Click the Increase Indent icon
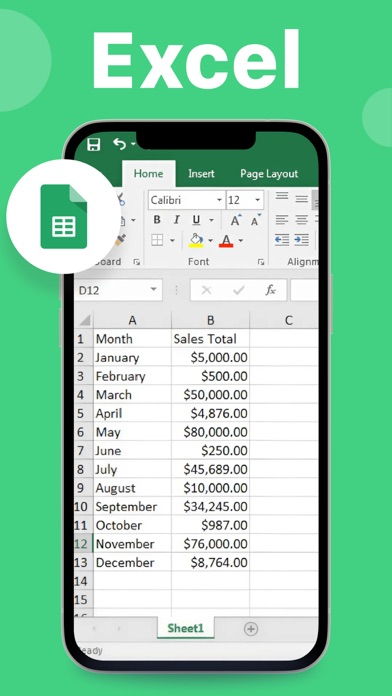Image resolution: width=392 pixels, height=696 pixels. click(x=302, y=240)
